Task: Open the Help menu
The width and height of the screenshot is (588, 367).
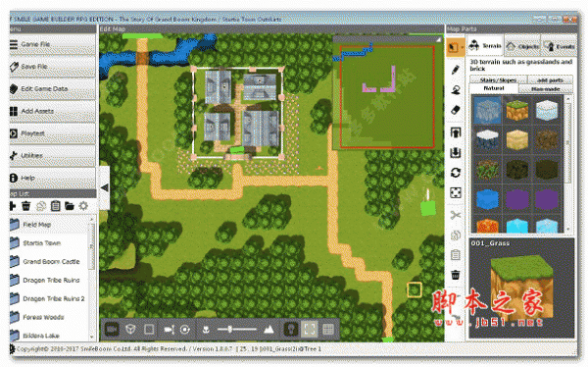Action: point(53,178)
